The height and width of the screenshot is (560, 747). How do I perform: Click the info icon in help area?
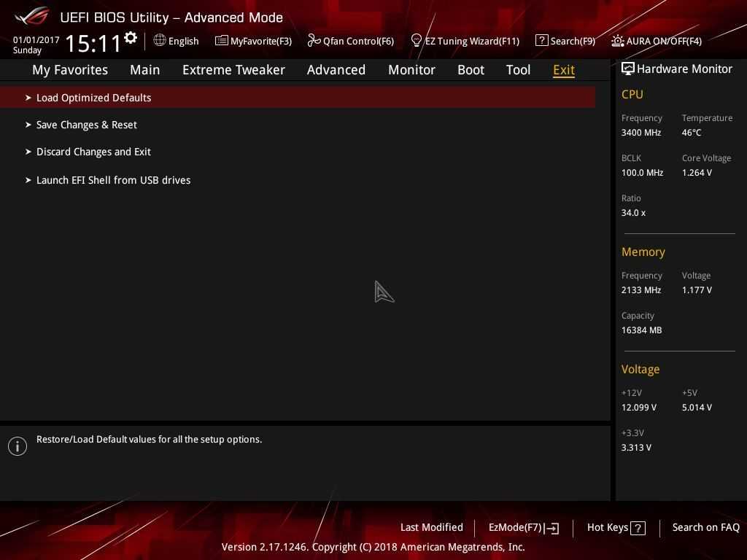pyautogui.click(x=18, y=446)
